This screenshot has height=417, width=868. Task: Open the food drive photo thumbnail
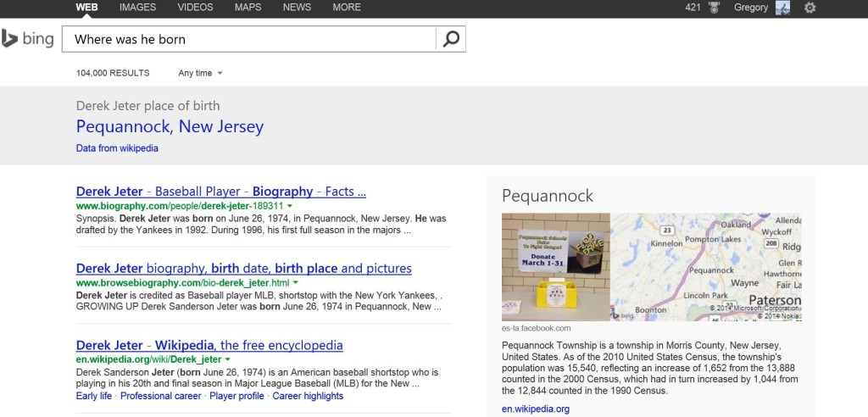556,267
